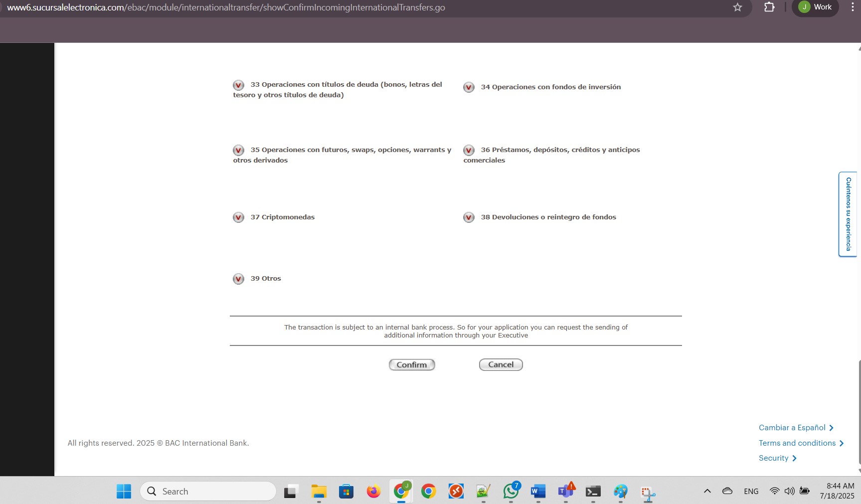Viewport: 861px width, 504px height.
Task: Click the Cancel button
Action: (x=501, y=365)
